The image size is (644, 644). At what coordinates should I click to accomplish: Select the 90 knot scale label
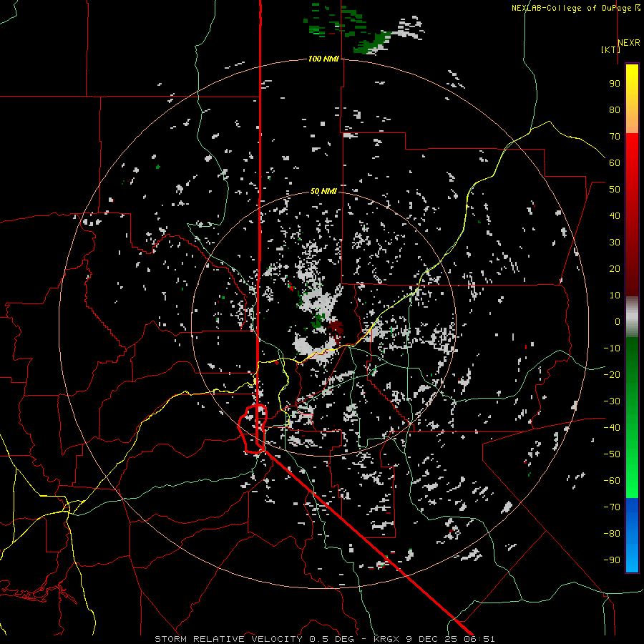coord(615,84)
